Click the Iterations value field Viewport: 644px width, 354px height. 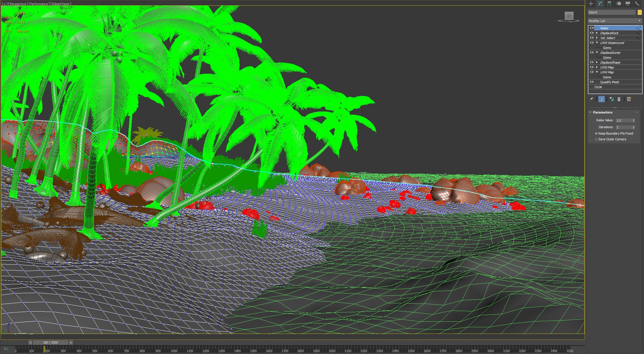pyautogui.click(x=624, y=127)
